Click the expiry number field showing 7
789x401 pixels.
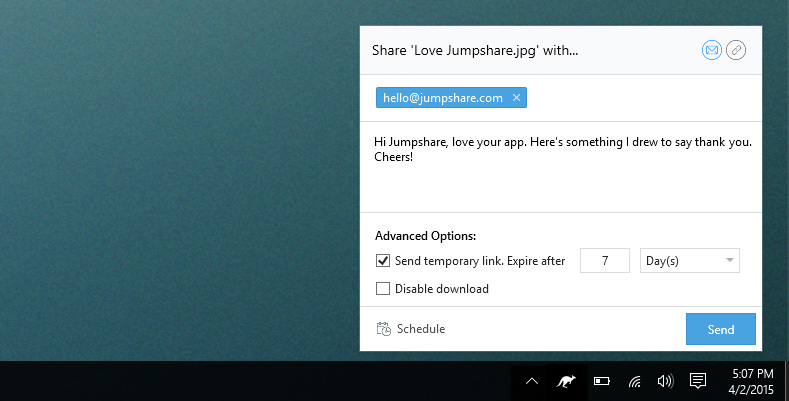coord(605,261)
